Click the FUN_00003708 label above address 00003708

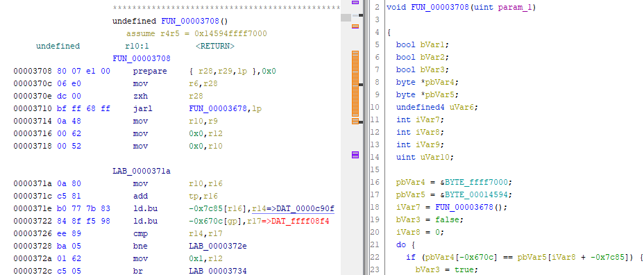(142, 59)
